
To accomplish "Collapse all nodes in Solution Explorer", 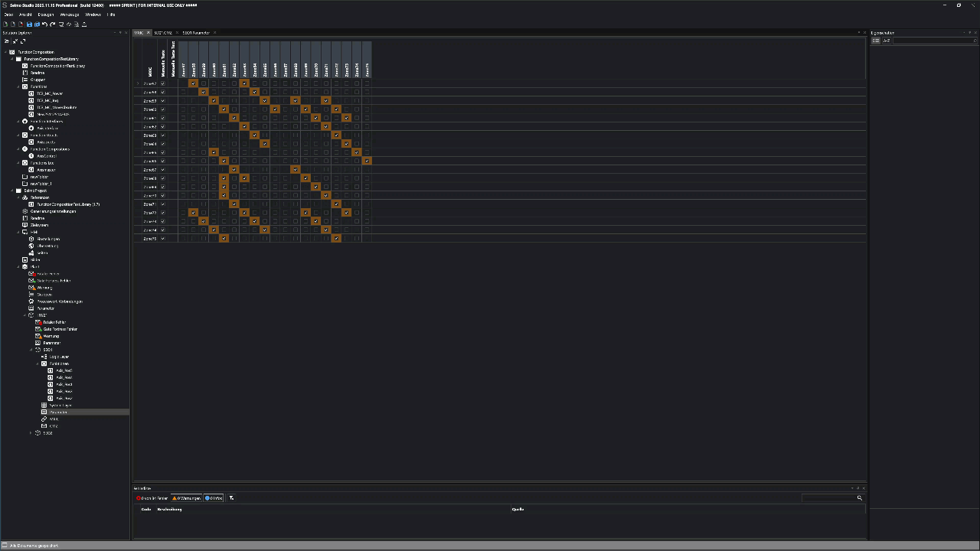I will (15, 41).
